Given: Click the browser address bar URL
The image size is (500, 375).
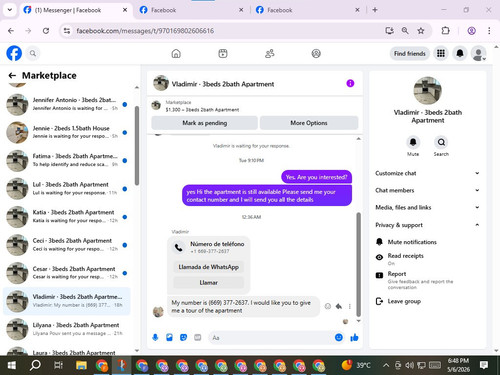Looking at the screenshot, I should point(145,31).
